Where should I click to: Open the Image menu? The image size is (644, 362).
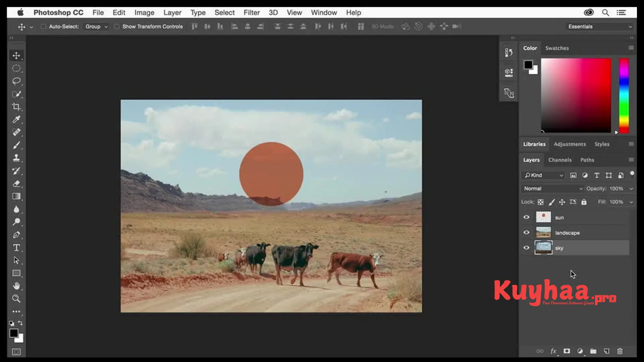coord(144,12)
